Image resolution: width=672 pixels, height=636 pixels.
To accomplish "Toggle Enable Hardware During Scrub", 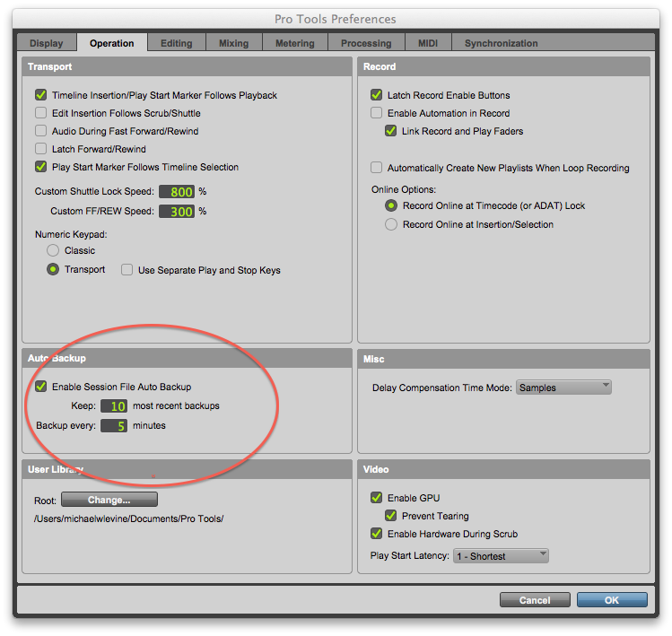I will click(x=376, y=534).
